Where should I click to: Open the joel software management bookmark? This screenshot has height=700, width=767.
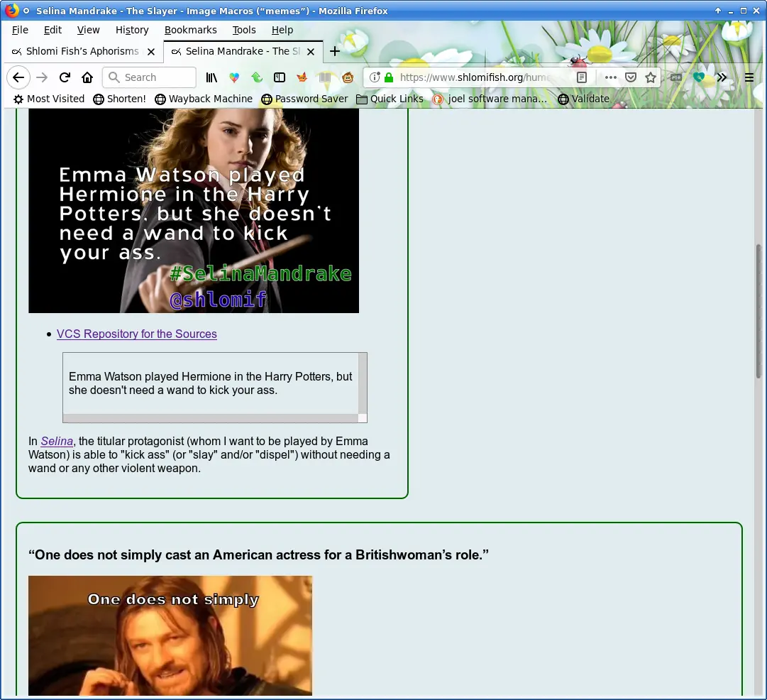490,99
